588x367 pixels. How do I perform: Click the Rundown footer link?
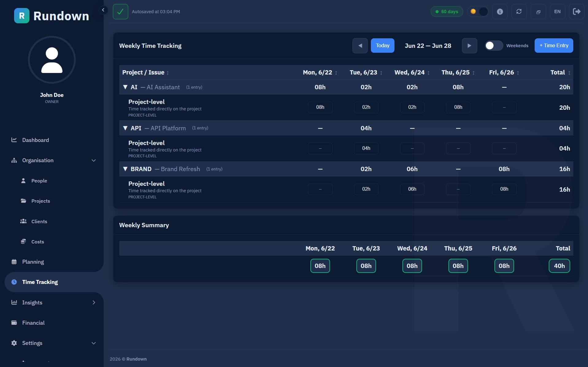coord(136,359)
